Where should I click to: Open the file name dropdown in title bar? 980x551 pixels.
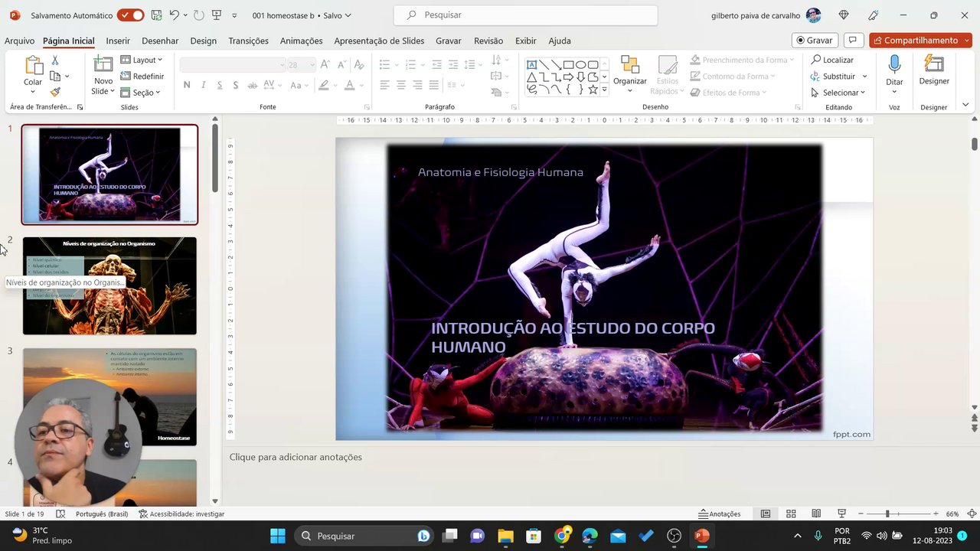pos(348,15)
